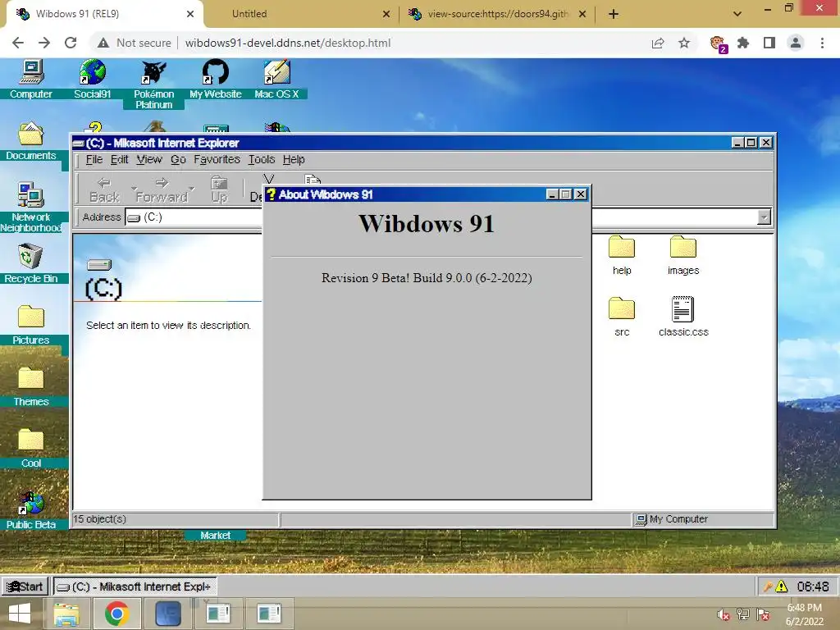The image size is (840, 630).
Task: Open Network Neighborhood icon
Action: [31, 195]
